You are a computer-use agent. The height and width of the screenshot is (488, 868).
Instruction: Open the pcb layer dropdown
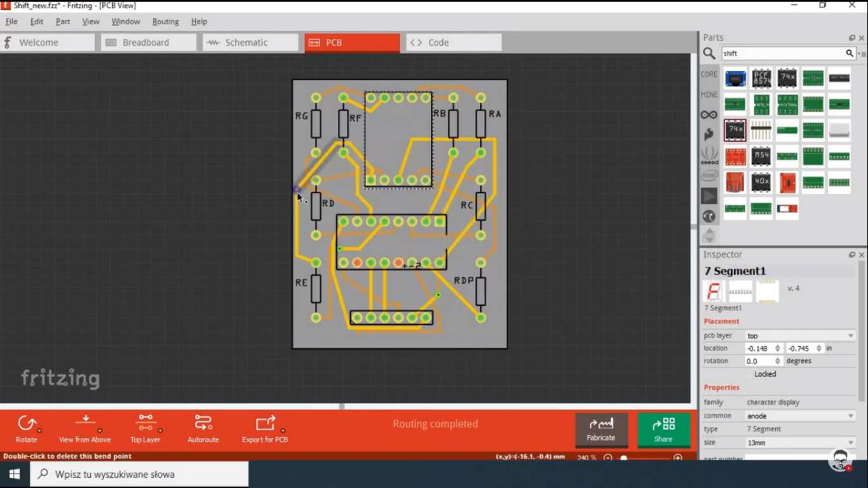pyautogui.click(x=801, y=335)
